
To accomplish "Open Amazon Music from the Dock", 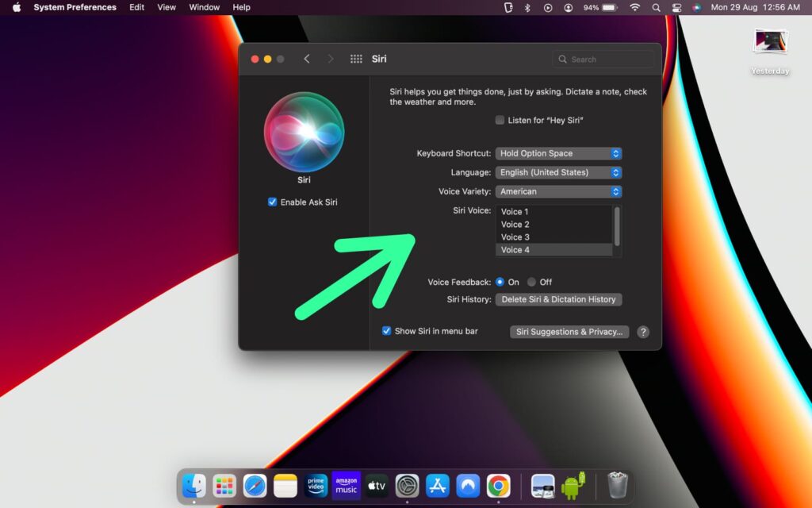I will [x=347, y=486].
